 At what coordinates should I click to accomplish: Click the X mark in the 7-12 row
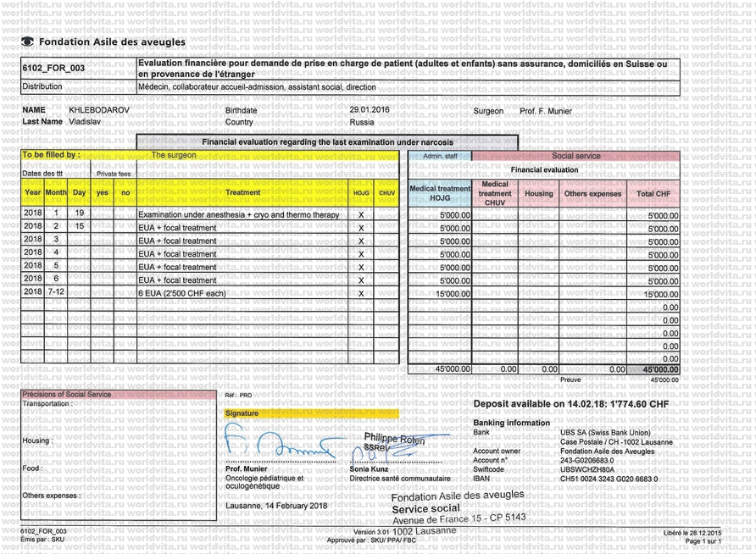[361, 293]
